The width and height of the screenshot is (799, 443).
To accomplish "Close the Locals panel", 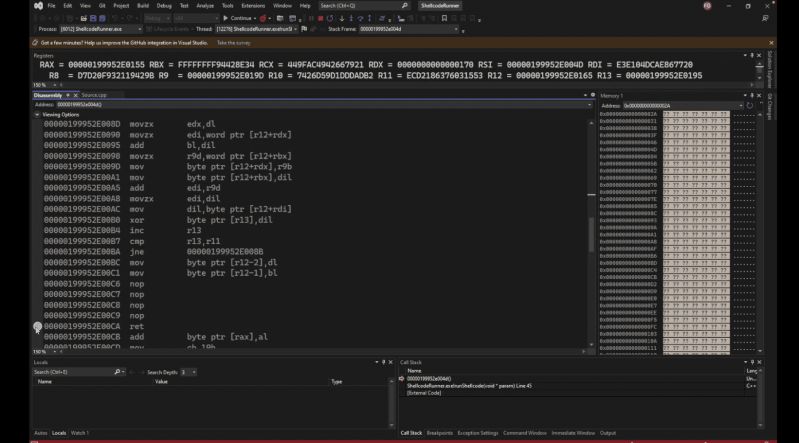I will 391,362.
